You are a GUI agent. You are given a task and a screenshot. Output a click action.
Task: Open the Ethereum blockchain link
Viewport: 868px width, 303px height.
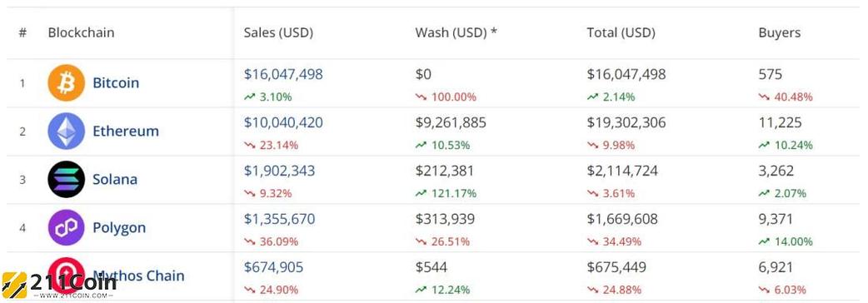(x=126, y=131)
